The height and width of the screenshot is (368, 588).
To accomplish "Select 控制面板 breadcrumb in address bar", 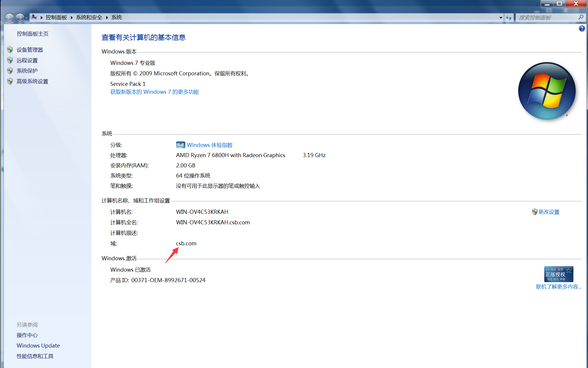I will point(56,18).
